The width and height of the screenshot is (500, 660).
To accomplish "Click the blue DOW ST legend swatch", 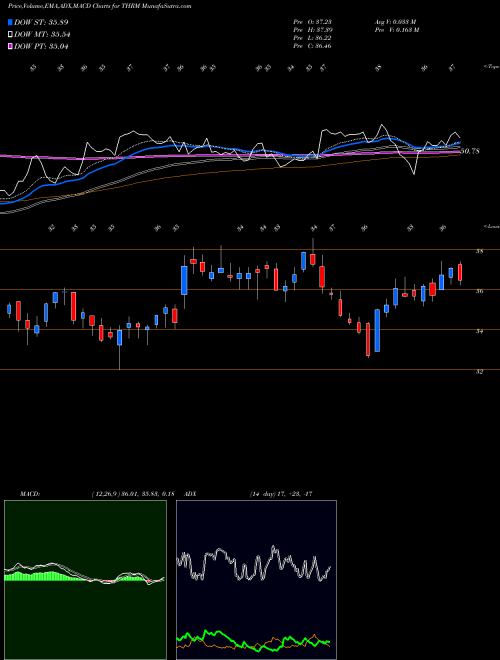I will (x=11, y=22).
